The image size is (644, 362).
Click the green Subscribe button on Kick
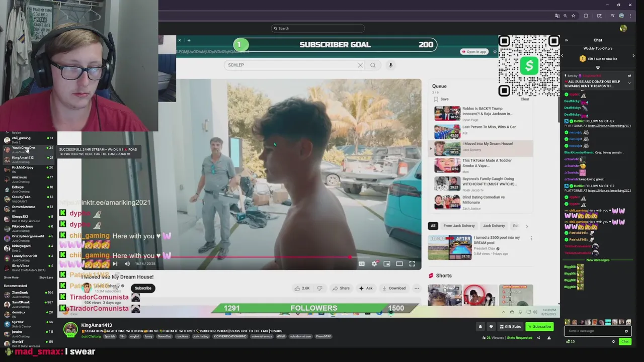[539, 326]
